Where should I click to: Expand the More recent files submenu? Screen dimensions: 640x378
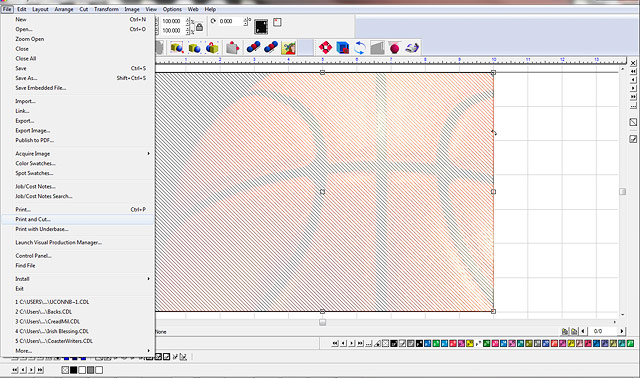point(78,351)
